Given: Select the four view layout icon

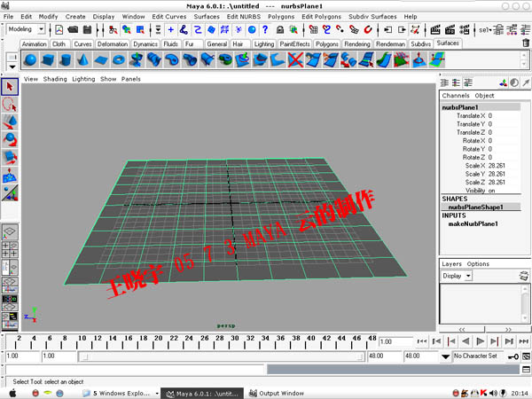Looking at the screenshot, I should pos(10,249).
